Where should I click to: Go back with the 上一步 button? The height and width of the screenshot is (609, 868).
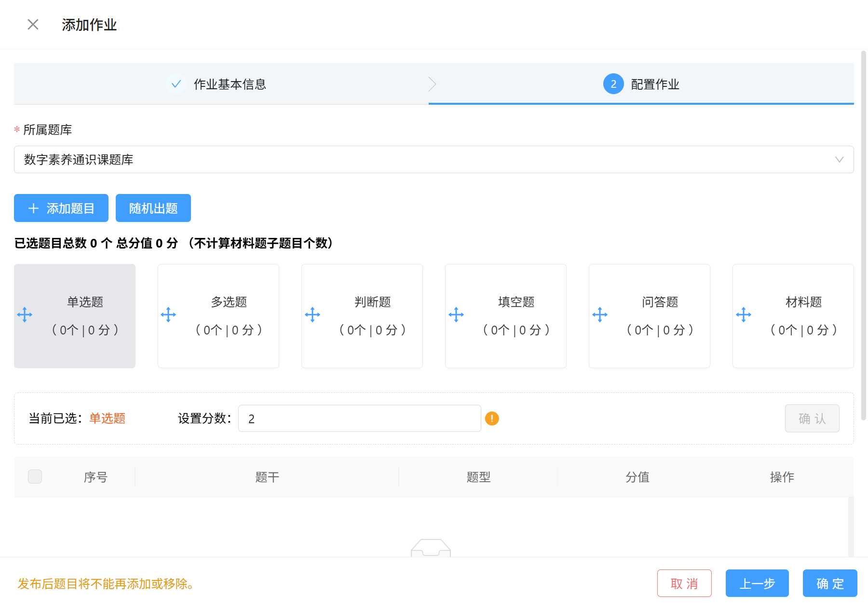coord(757,583)
